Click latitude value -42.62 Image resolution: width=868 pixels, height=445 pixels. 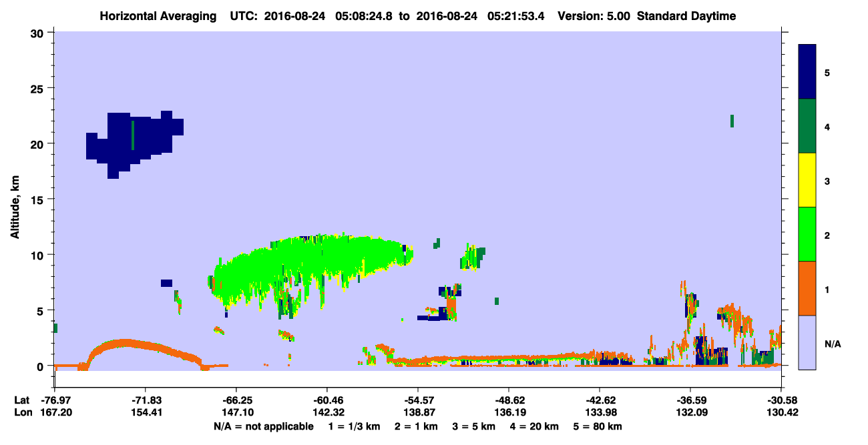pos(600,400)
